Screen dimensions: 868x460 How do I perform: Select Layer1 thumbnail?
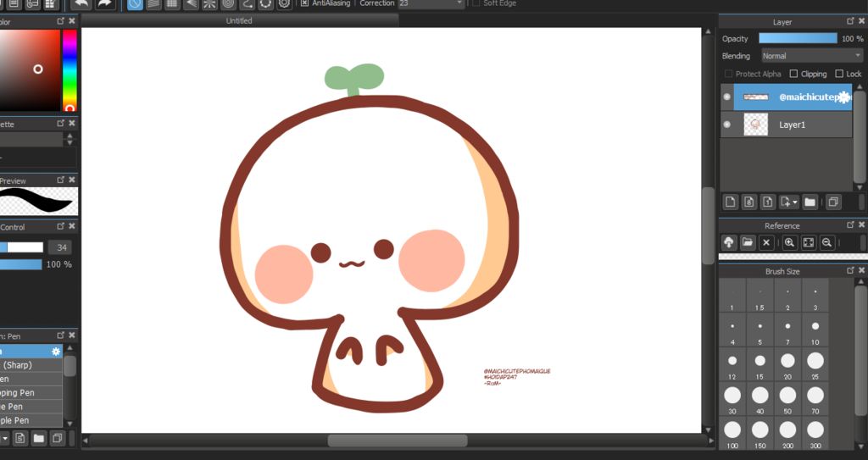(755, 125)
